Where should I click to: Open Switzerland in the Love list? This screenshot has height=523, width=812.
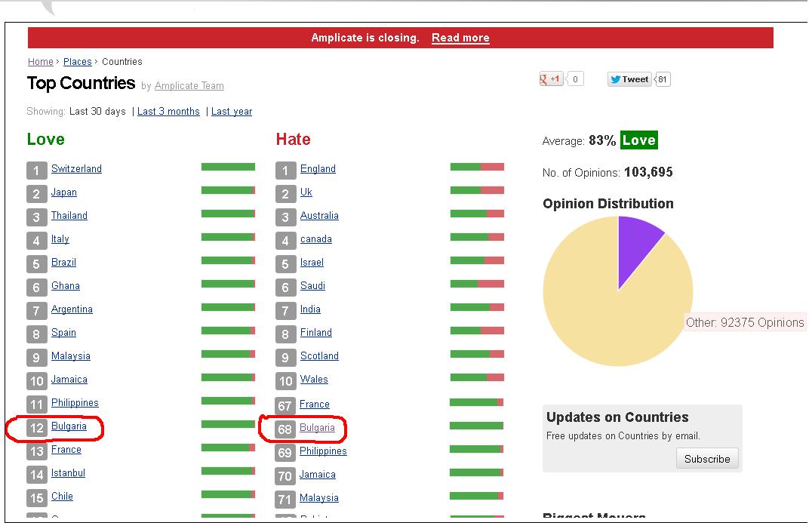(x=76, y=169)
